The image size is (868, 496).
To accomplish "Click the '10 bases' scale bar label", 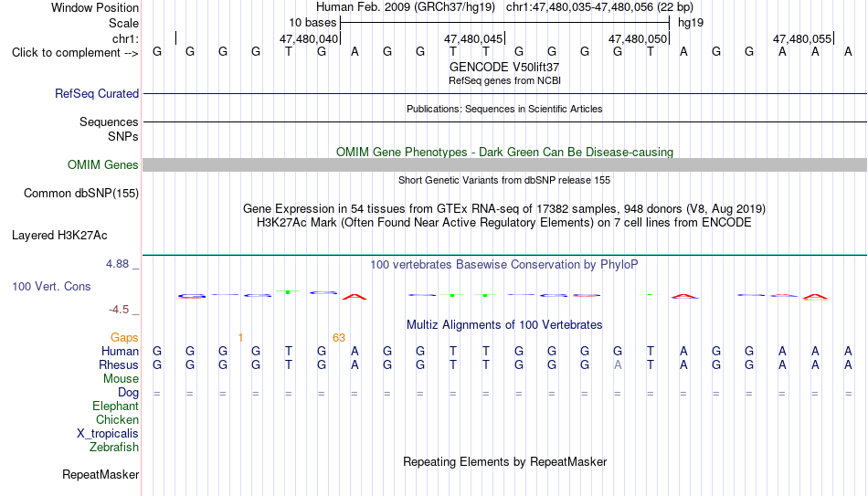I will [x=312, y=23].
